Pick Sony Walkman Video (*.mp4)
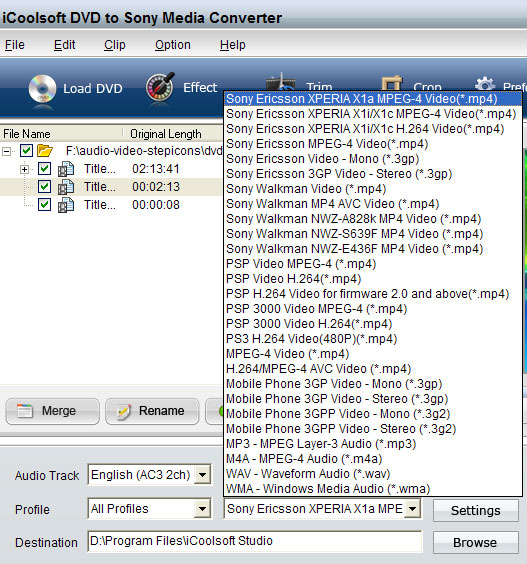The image size is (527, 564). click(373, 189)
